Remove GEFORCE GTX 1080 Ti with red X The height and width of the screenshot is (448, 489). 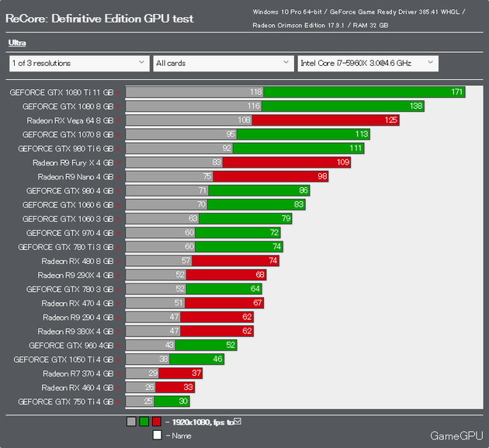click(118, 92)
